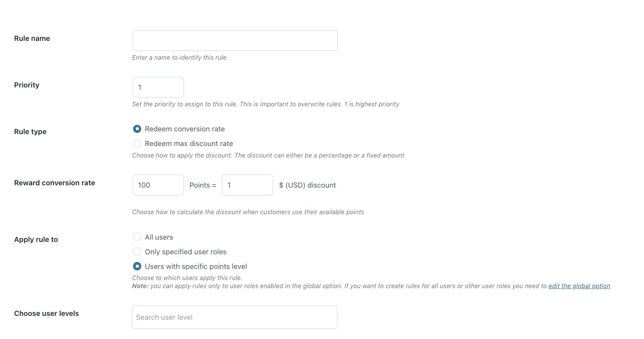
Task: Click the 'Enter a name to identify this rule' hint
Action: [x=179, y=57]
